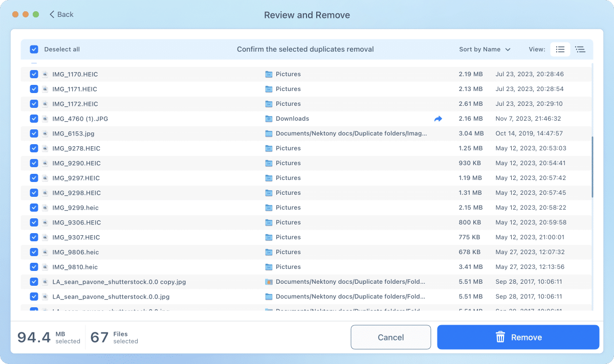Screen dimensions: 614x364
Task: Click Pictures folder icon in IMG_9806.heic row
Action: [269, 252]
